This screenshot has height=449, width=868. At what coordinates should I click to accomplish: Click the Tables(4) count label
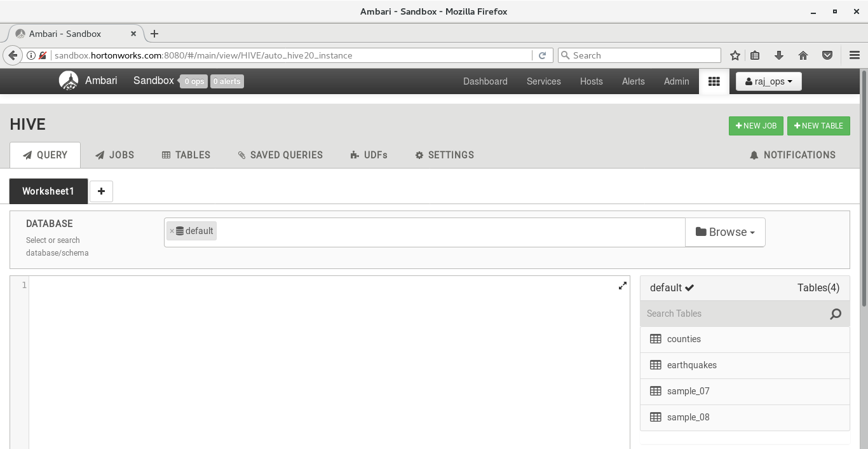click(818, 288)
